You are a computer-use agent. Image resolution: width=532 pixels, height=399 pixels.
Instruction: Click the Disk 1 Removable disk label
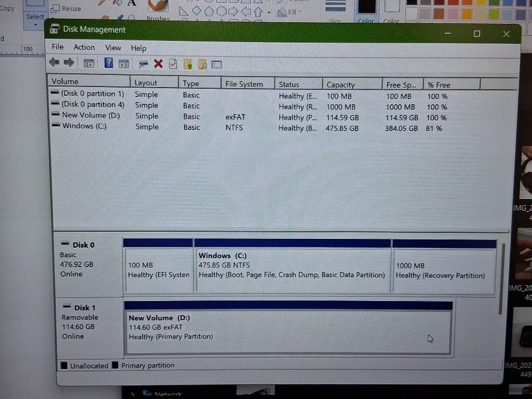coord(90,327)
